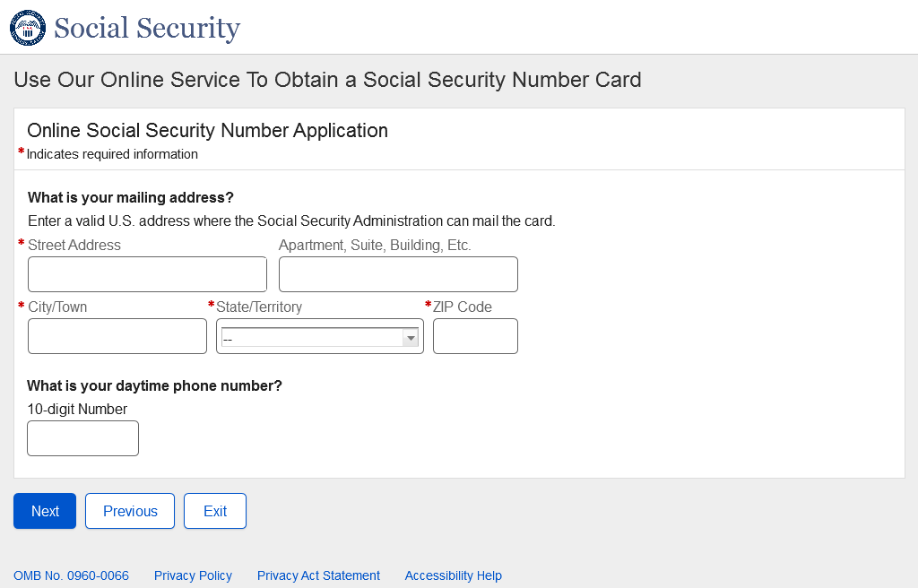The width and height of the screenshot is (918, 588).
Task: Click the Social Security header title
Action: [147, 28]
